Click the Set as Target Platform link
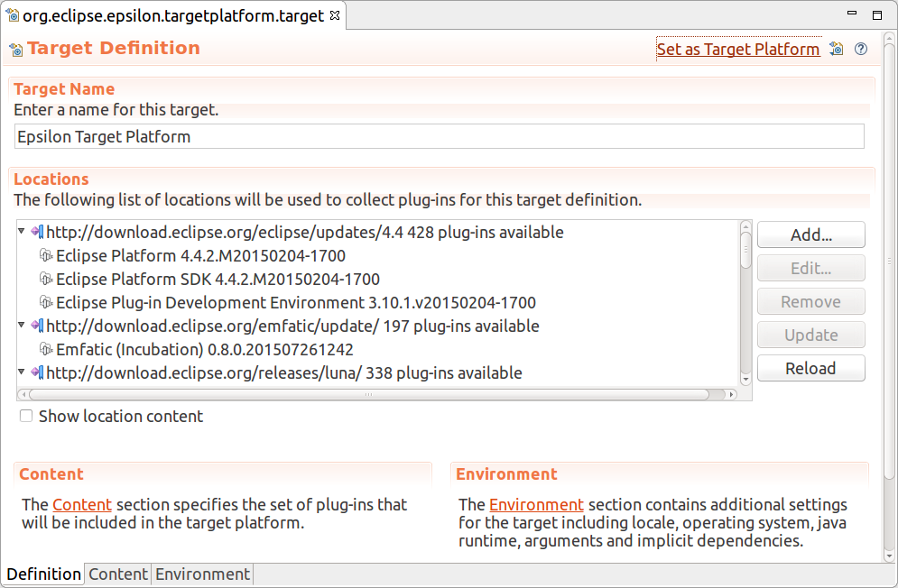 [738, 49]
